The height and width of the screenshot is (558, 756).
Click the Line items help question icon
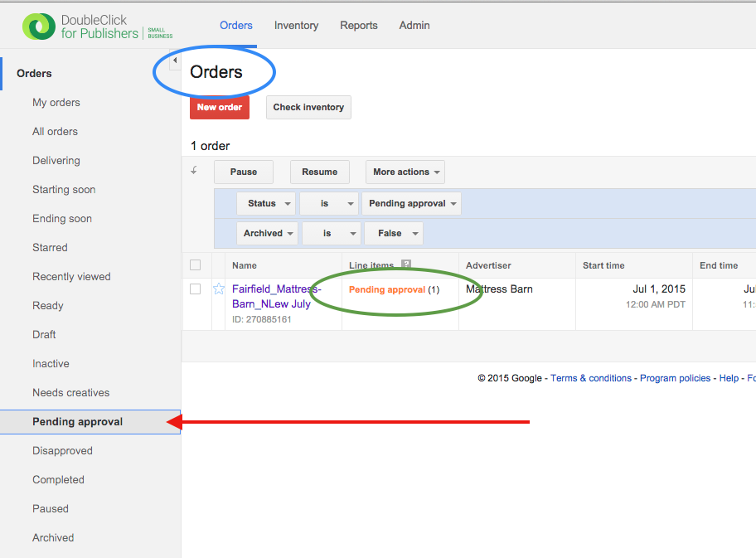pos(406,265)
